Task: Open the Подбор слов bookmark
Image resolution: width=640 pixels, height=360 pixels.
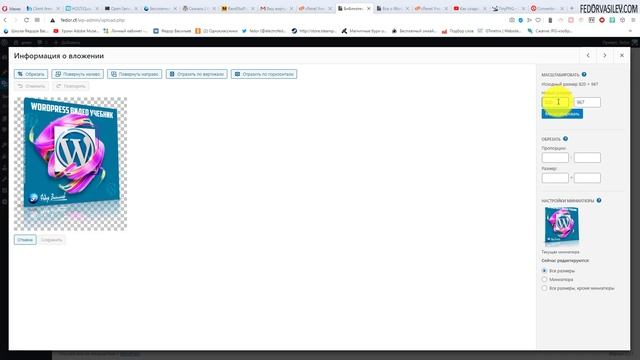Action: 458,31
